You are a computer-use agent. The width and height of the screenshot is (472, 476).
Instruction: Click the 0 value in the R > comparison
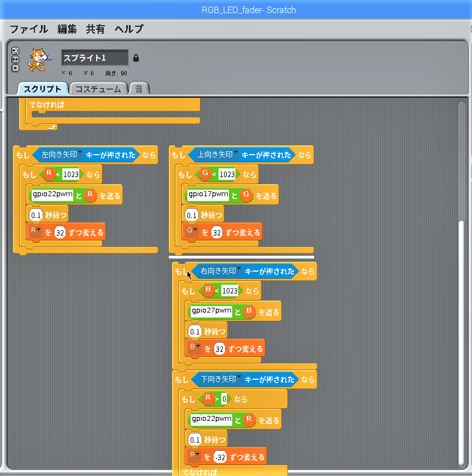click(224, 398)
